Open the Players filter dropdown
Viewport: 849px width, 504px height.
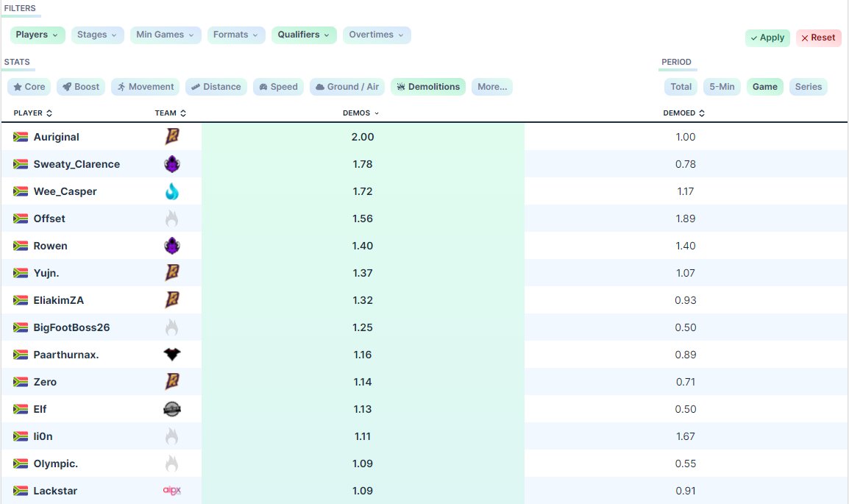click(38, 35)
